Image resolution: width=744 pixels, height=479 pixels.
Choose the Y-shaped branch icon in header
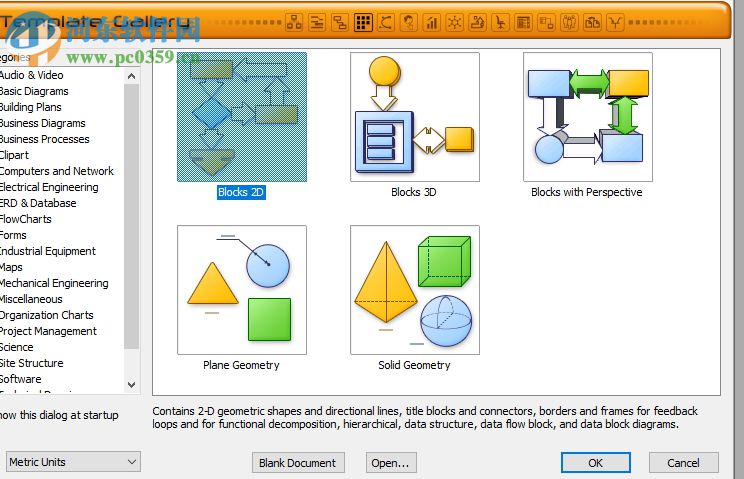pos(615,22)
